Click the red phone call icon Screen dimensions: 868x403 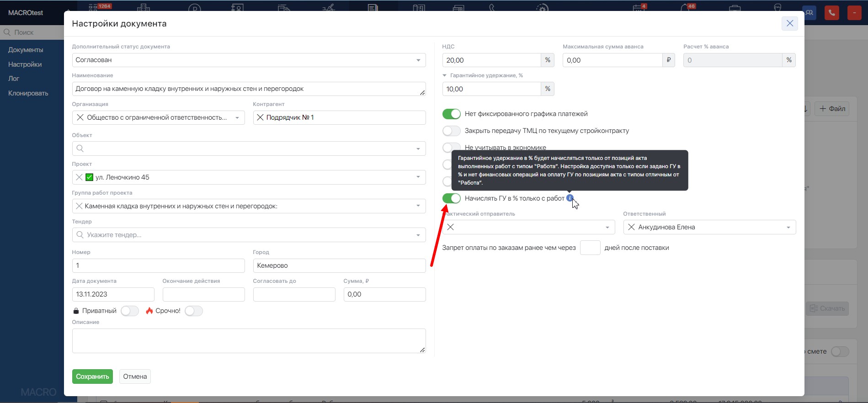(831, 13)
